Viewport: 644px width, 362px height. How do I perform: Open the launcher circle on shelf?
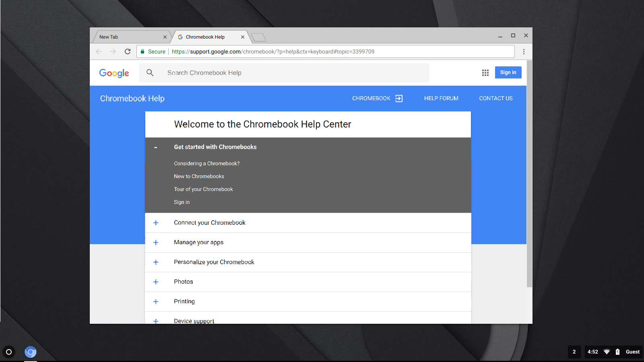tap(9, 352)
